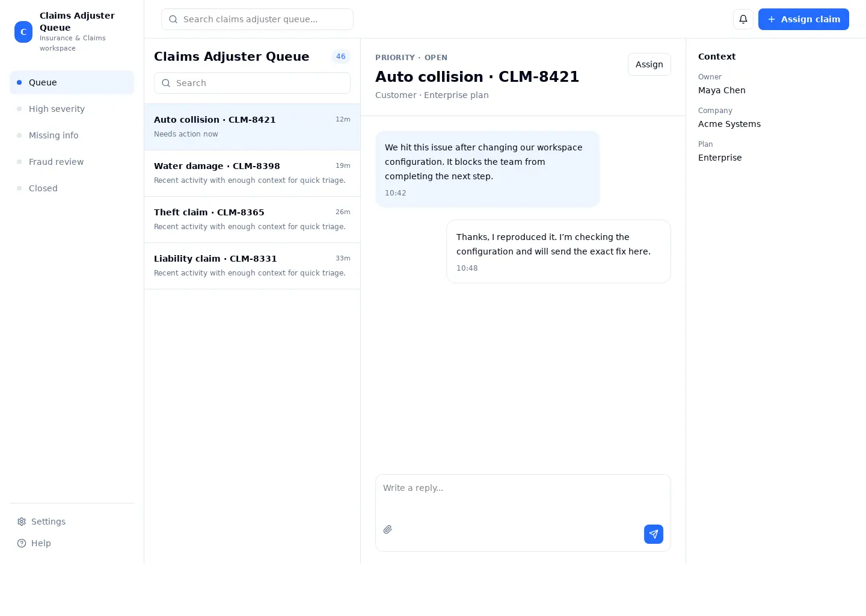Click the customer message sent at 10:42
Viewport: 866px width, 616px height.
[x=488, y=169]
